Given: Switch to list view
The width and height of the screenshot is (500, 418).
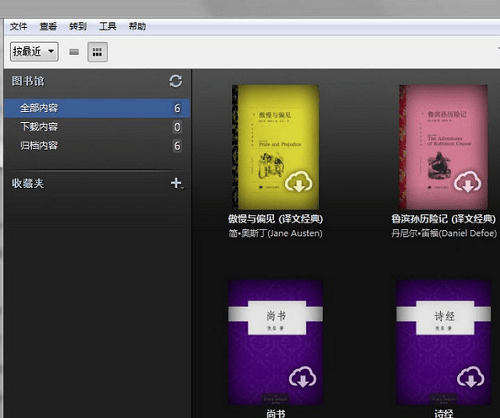Looking at the screenshot, I should coord(74,52).
